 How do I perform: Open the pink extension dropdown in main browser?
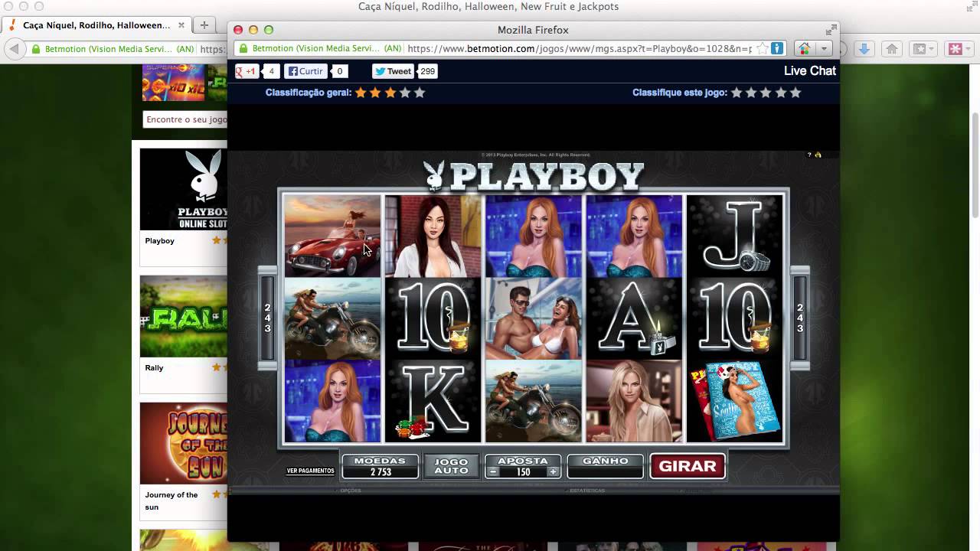point(960,49)
